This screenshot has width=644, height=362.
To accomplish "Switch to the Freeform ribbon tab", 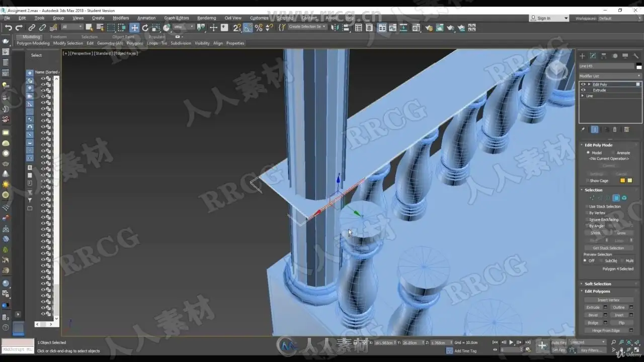I will 58,37.
